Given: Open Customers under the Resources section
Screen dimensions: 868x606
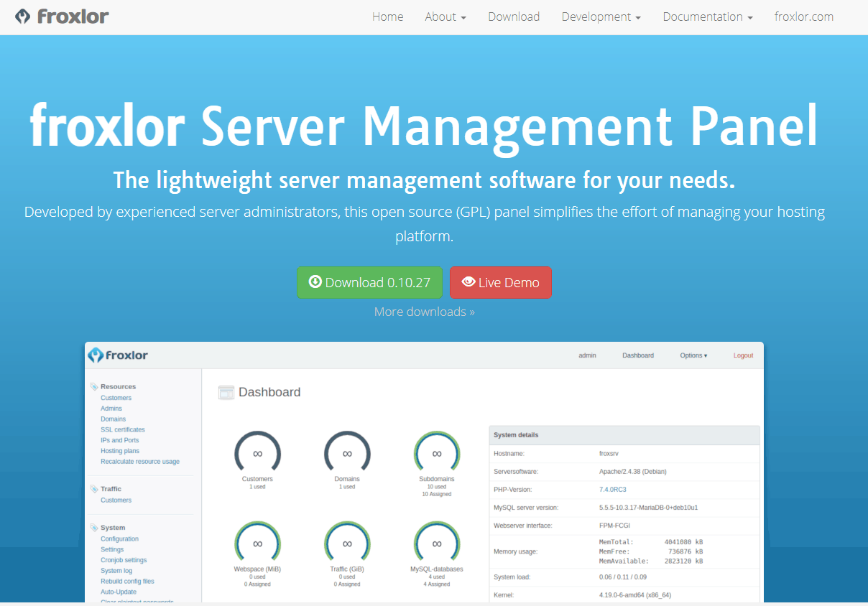Looking at the screenshot, I should click(116, 398).
